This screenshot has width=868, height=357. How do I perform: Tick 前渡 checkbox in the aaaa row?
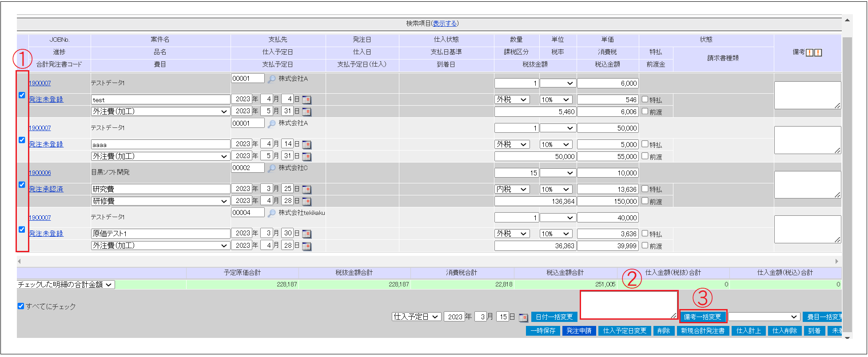coord(645,156)
